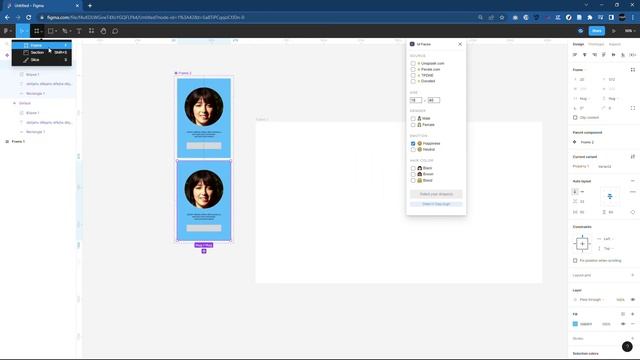
Task: Reload the browser page
Action: coord(29,18)
